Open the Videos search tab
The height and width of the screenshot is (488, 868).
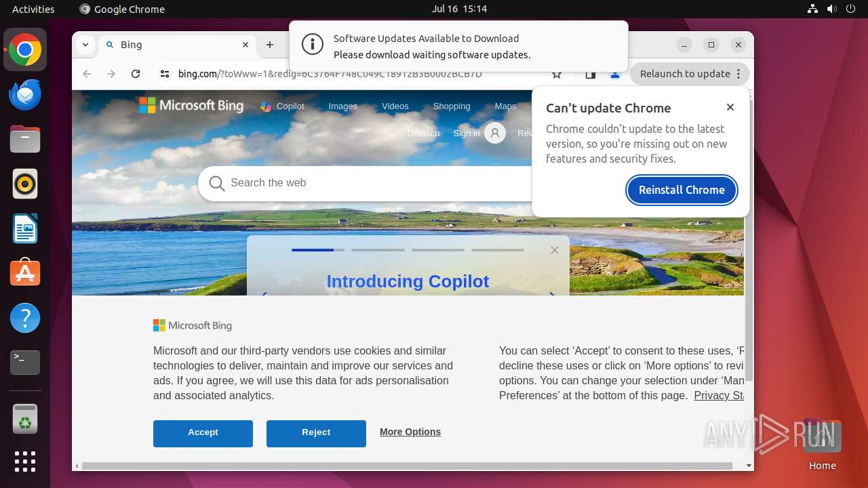click(395, 106)
